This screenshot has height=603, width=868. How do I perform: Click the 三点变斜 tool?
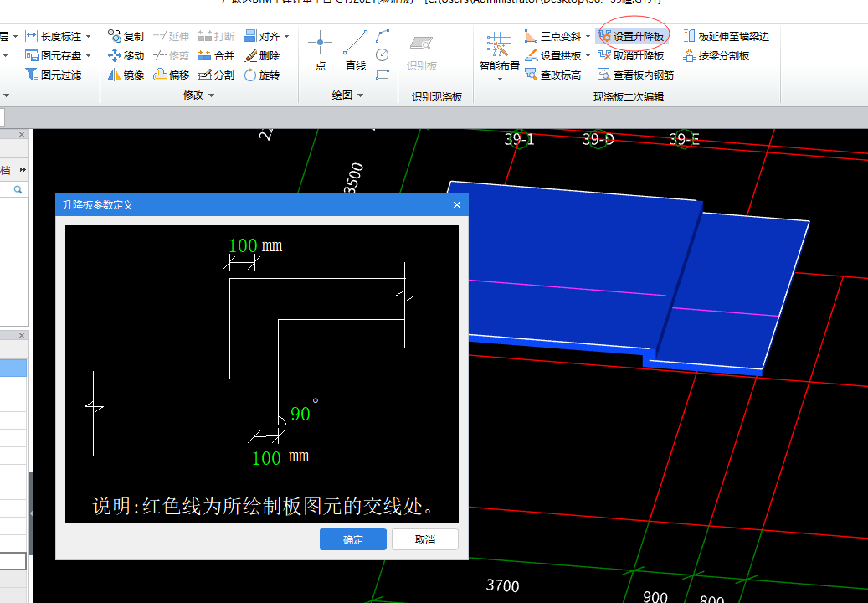click(x=552, y=37)
